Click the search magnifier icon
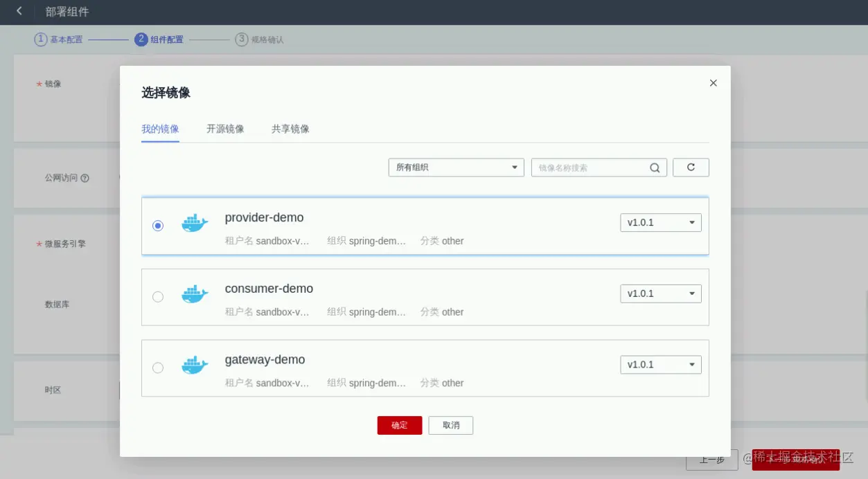 tap(655, 168)
